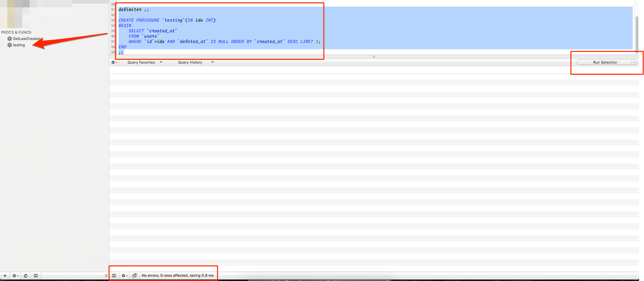Image resolution: width=644 pixels, height=281 pixels.
Task: Open the query editor gear menu
Action: [114, 62]
